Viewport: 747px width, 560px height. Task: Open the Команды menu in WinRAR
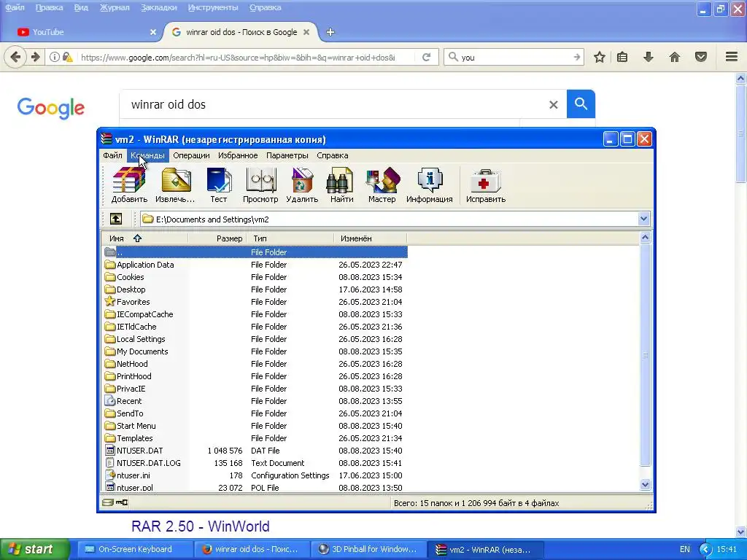pyautogui.click(x=147, y=155)
